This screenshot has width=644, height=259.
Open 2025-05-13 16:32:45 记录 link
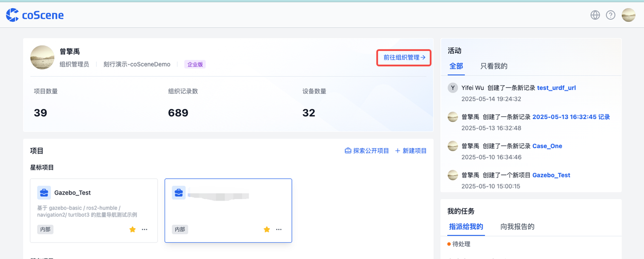(x=571, y=117)
